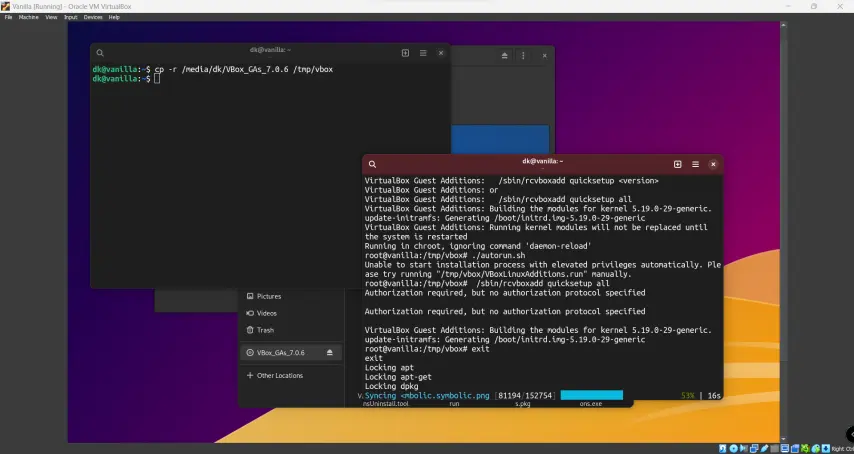The image size is (854, 454).
Task: Click the './autorun.sh' command line
Action: click(445, 255)
